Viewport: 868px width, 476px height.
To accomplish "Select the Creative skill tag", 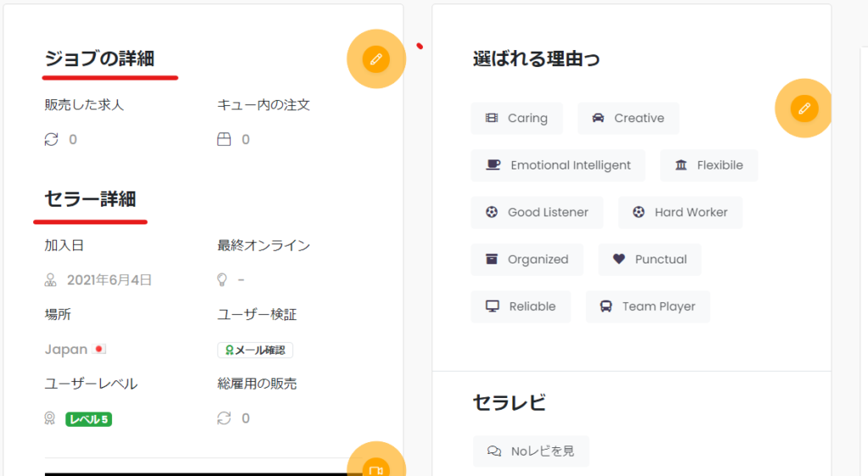I will [628, 119].
